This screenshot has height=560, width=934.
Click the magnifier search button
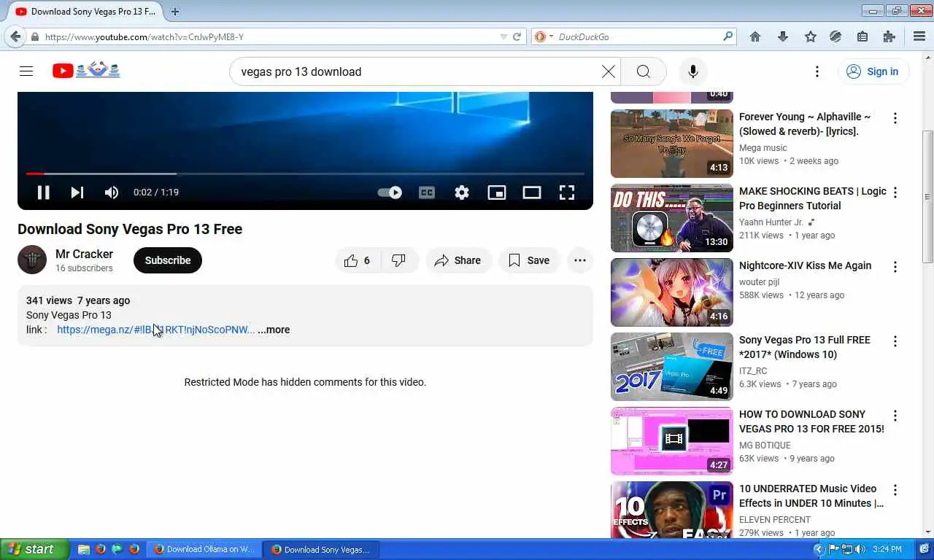tap(643, 71)
